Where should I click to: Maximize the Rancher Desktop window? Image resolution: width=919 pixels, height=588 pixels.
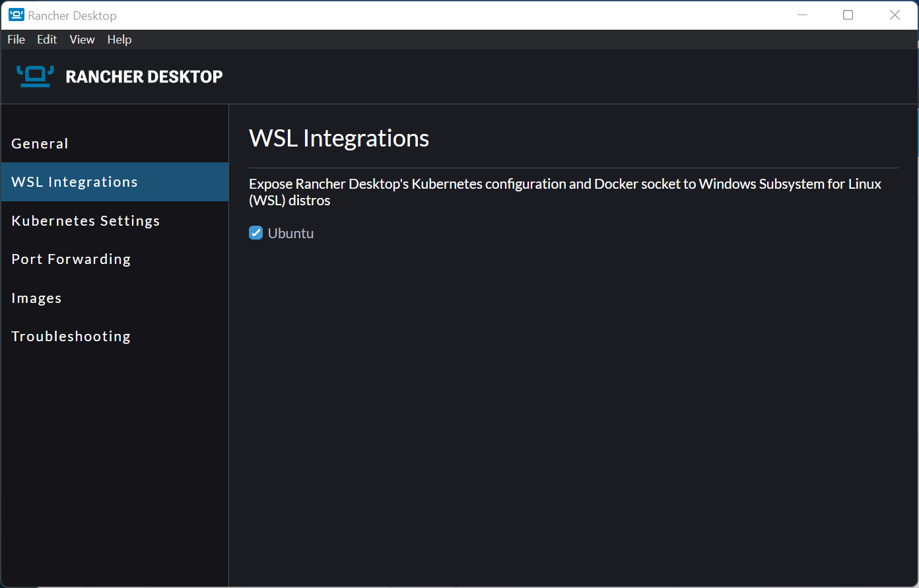[848, 15]
